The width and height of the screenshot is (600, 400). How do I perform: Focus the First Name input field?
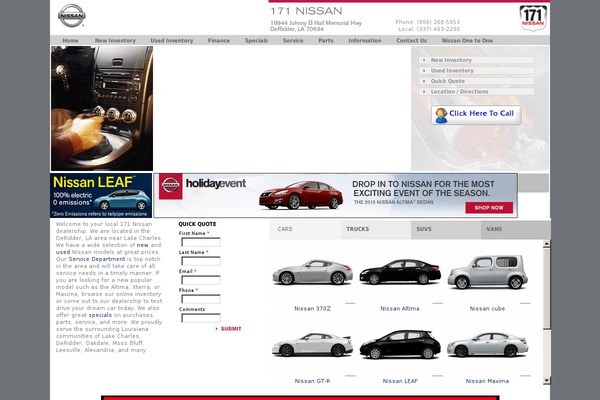click(x=201, y=242)
